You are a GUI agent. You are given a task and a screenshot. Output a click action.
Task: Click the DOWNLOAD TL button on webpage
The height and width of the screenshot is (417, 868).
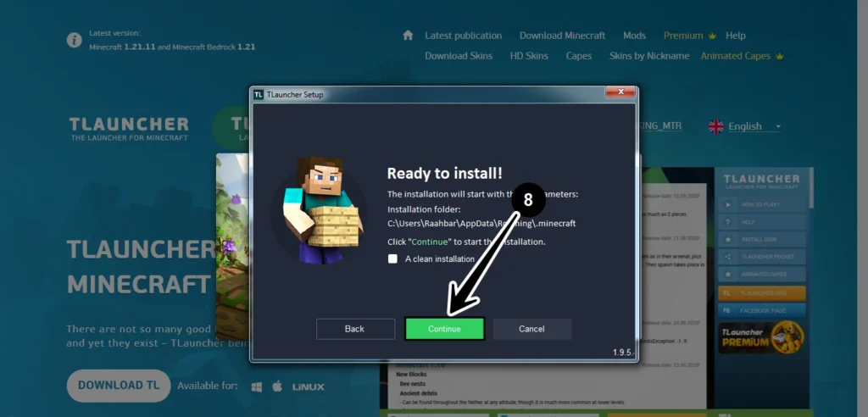[x=119, y=386]
